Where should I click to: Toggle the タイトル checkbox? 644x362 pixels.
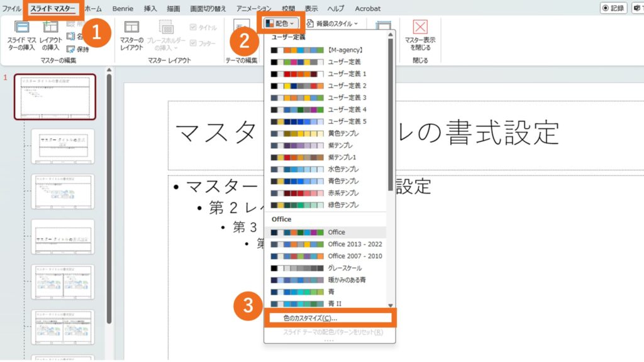[193, 27]
